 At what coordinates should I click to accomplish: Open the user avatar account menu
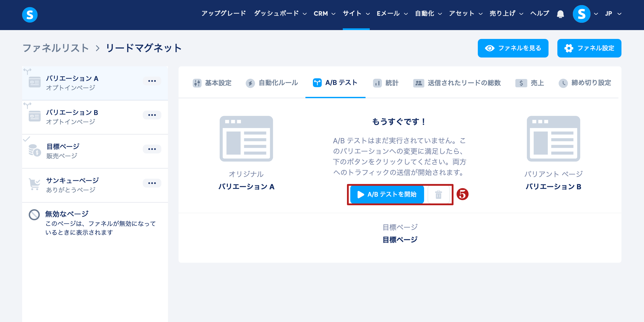(581, 14)
